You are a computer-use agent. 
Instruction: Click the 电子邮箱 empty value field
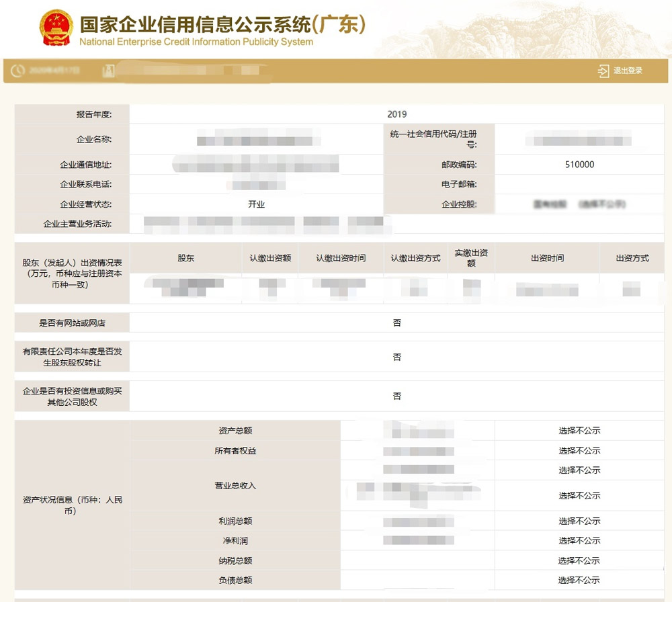[x=579, y=185]
